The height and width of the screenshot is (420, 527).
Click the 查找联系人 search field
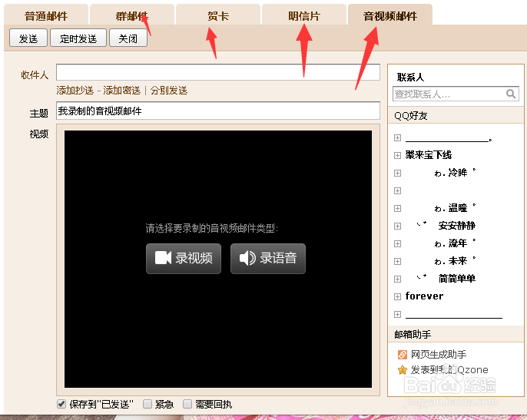click(x=456, y=94)
